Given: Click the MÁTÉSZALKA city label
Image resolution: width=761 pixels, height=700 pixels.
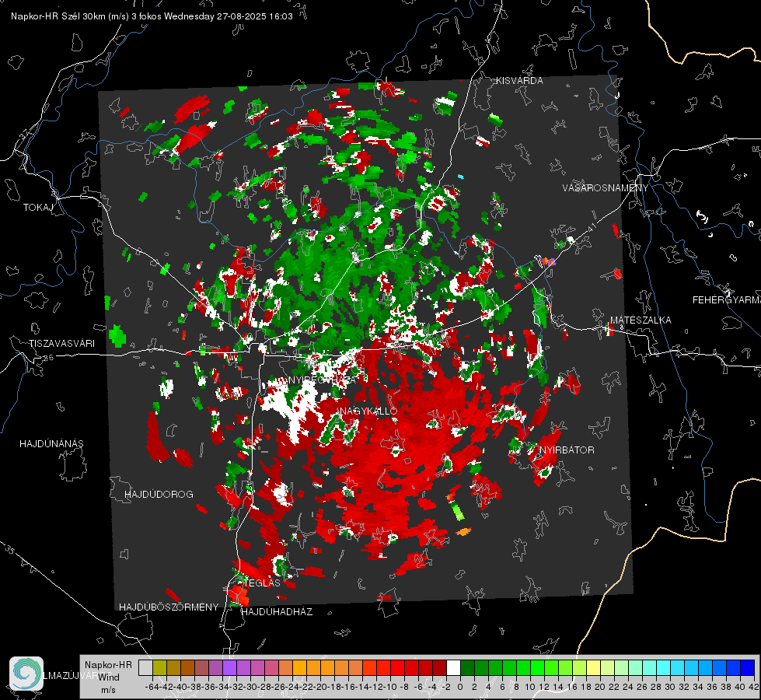Looking at the screenshot, I should click(x=641, y=320).
